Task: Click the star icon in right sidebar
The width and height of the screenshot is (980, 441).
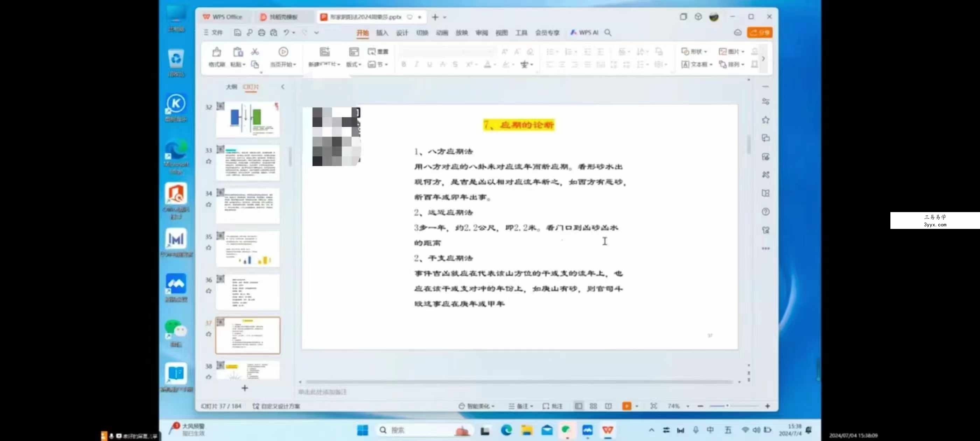Action: [765, 120]
